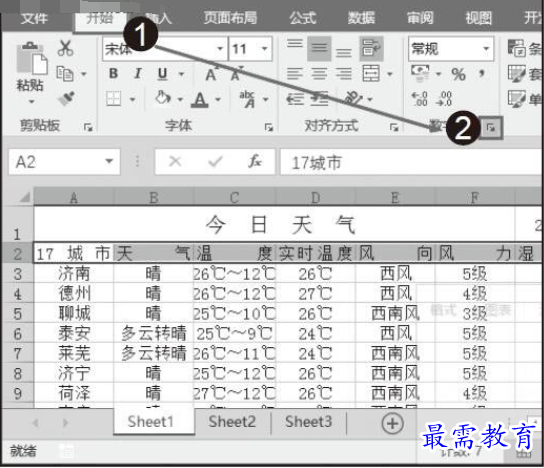
Task: Click the Wrap Text icon
Action: click(x=371, y=48)
